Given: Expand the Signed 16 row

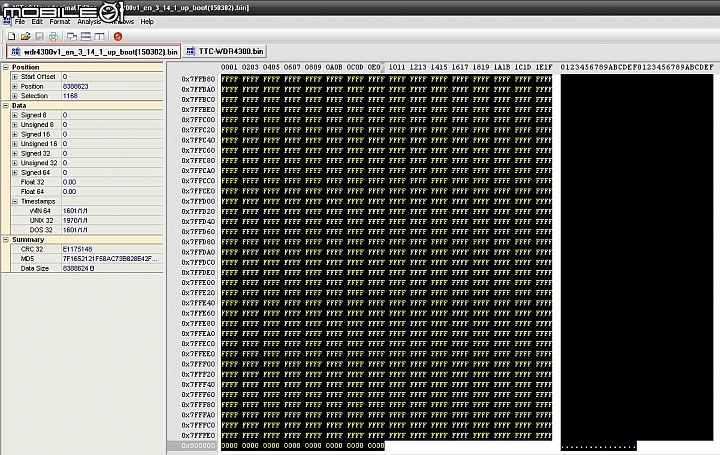Looking at the screenshot, I should (x=15, y=135).
